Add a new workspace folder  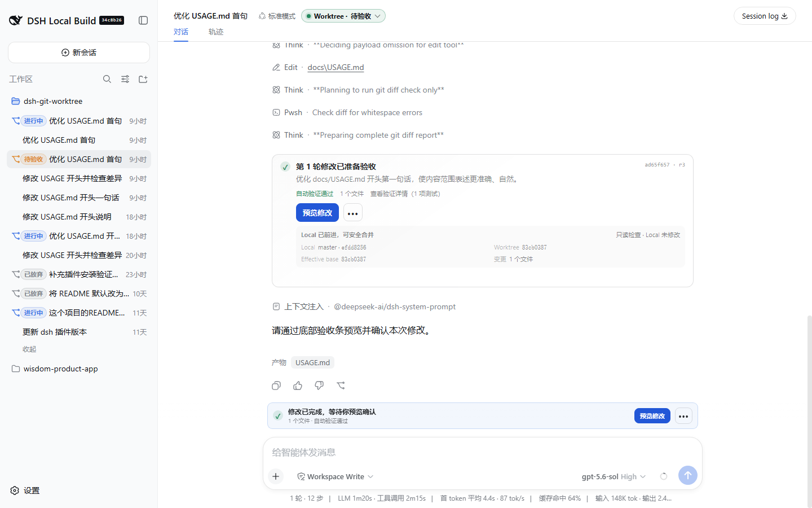coord(143,79)
